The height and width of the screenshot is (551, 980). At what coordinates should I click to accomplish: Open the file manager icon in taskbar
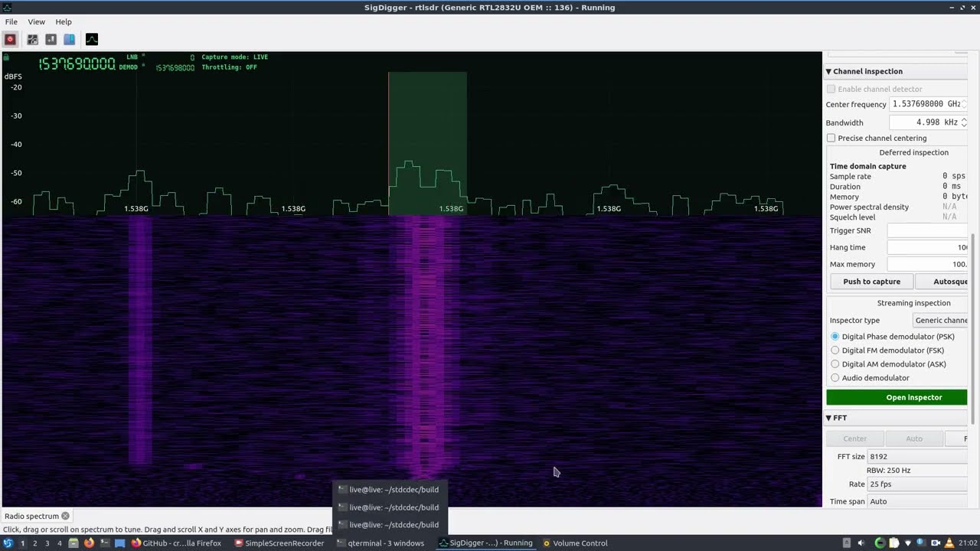(73, 543)
